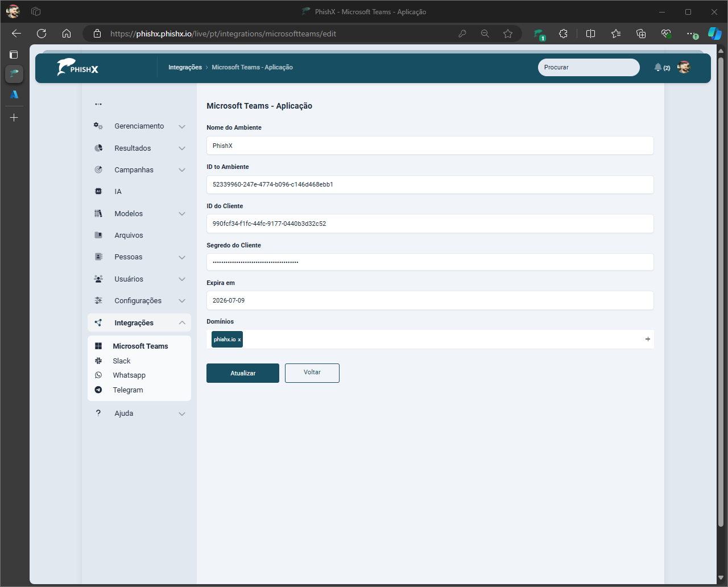This screenshot has width=728, height=587.
Task: Expand the Modelos menu chevron
Action: [x=182, y=214]
